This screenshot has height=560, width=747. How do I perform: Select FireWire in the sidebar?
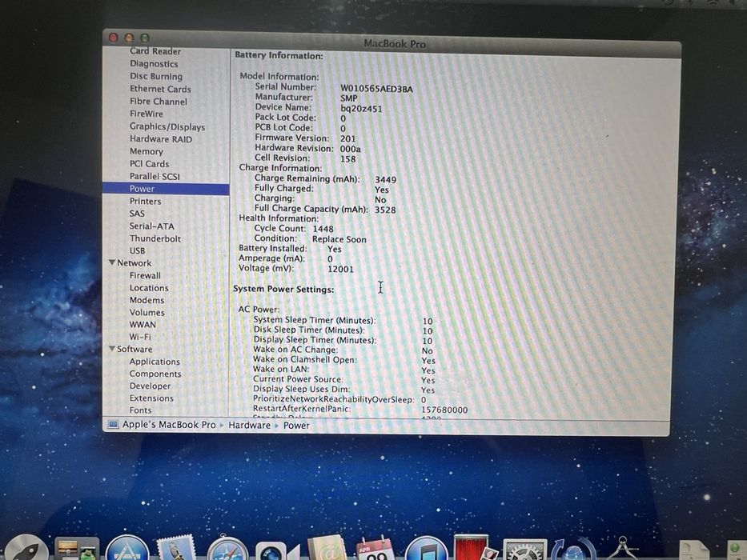pyautogui.click(x=147, y=114)
